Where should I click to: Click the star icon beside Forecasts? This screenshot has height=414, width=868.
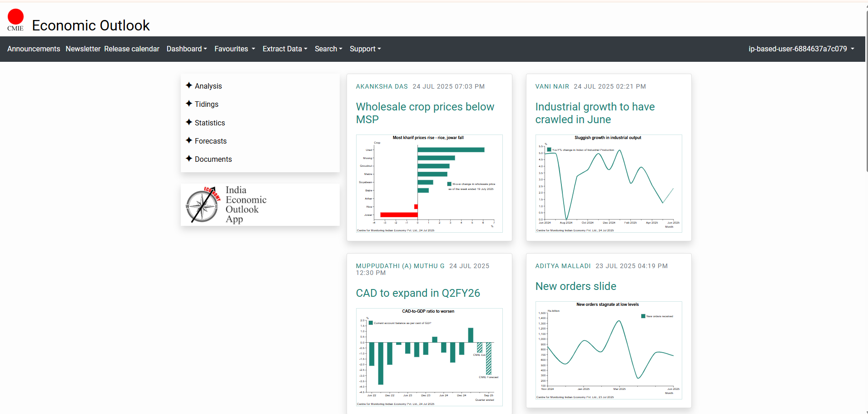tap(189, 140)
